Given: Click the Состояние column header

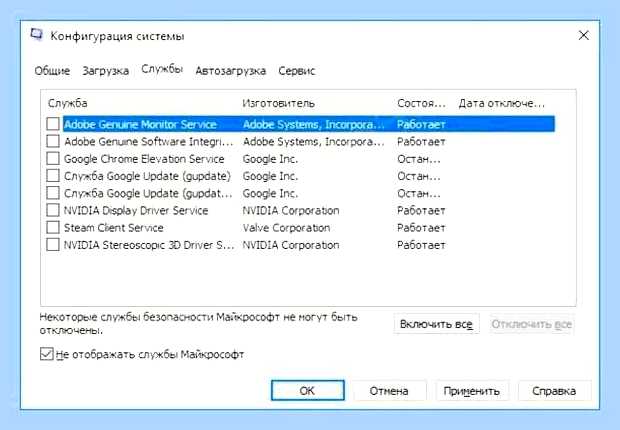Looking at the screenshot, I should point(421,103).
